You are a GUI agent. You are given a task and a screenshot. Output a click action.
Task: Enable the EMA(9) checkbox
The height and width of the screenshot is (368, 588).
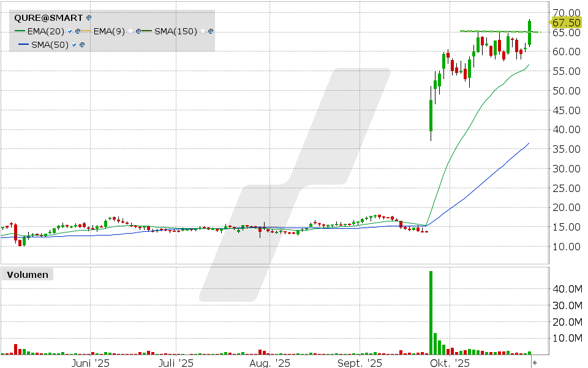click(131, 31)
